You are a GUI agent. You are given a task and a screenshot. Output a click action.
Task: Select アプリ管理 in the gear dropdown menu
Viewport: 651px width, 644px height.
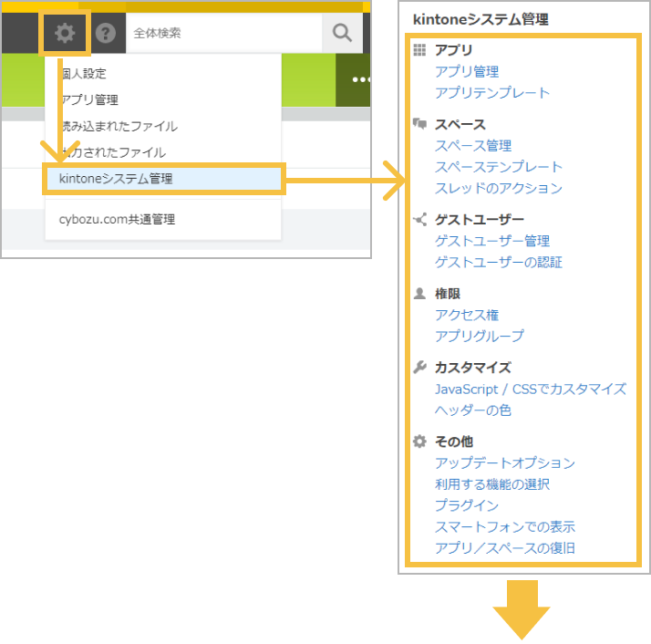pyautogui.click(x=162, y=99)
